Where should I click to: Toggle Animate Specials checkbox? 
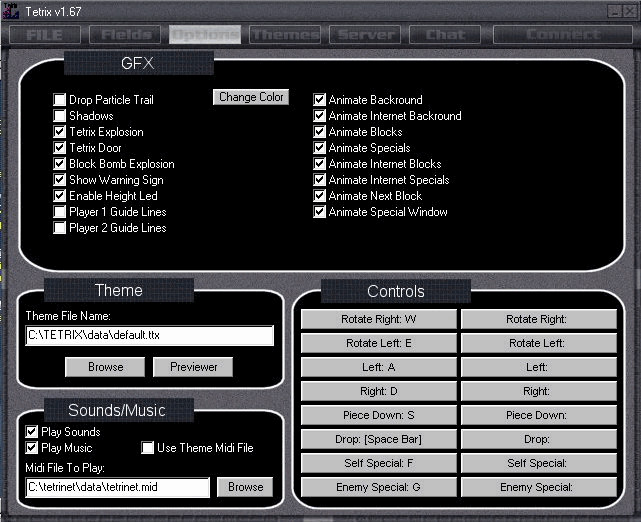[x=319, y=147]
